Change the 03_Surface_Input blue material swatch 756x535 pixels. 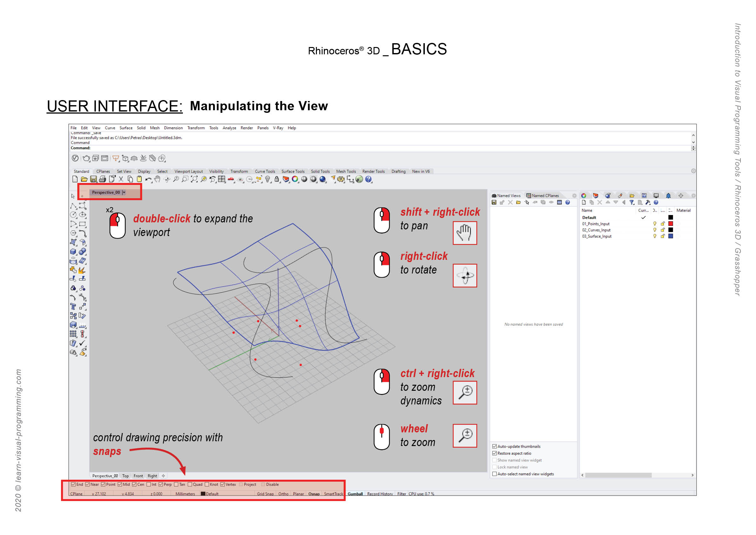click(x=671, y=236)
